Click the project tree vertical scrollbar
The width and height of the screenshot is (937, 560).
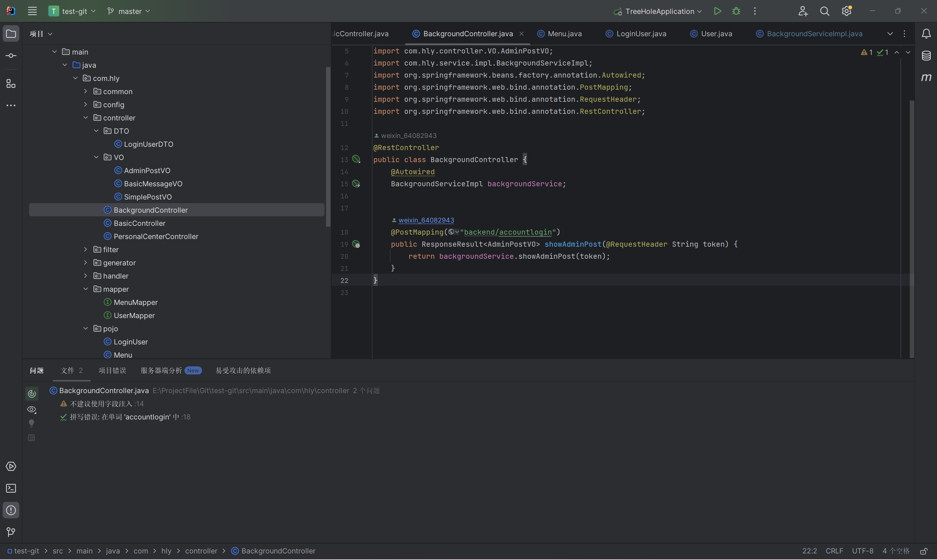[x=328, y=147]
